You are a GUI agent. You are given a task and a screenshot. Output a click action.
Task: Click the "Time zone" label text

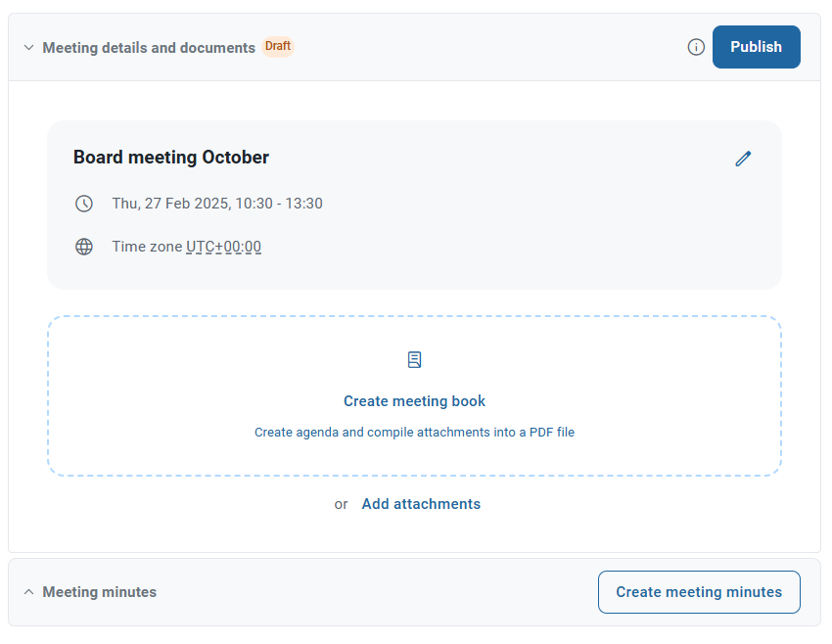pyautogui.click(x=147, y=247)
